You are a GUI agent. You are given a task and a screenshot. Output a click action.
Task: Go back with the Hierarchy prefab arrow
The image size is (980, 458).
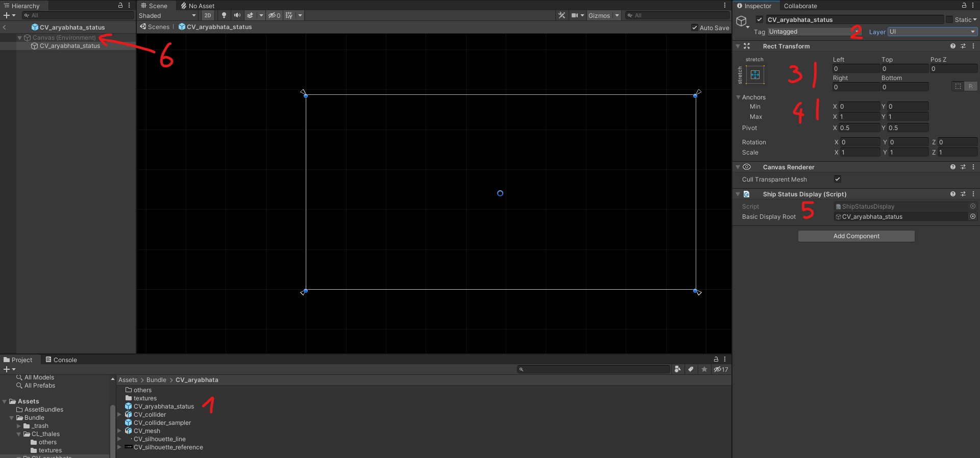click(5, 28)
